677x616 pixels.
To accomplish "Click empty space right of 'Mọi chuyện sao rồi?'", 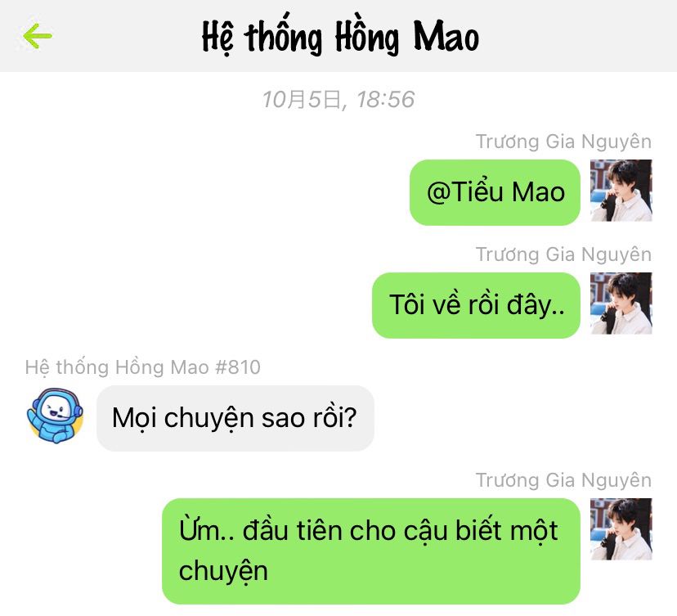I will pyautogui.click(x=518, y=418).
